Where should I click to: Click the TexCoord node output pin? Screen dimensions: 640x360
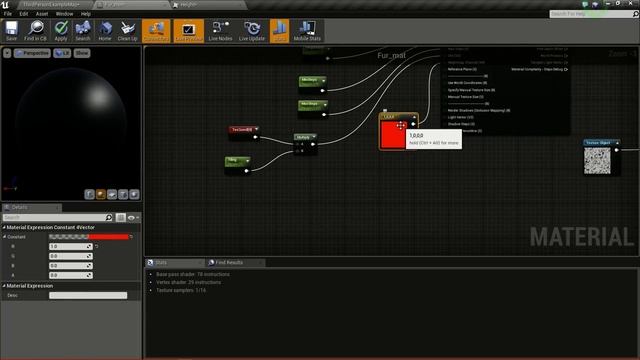256,137
